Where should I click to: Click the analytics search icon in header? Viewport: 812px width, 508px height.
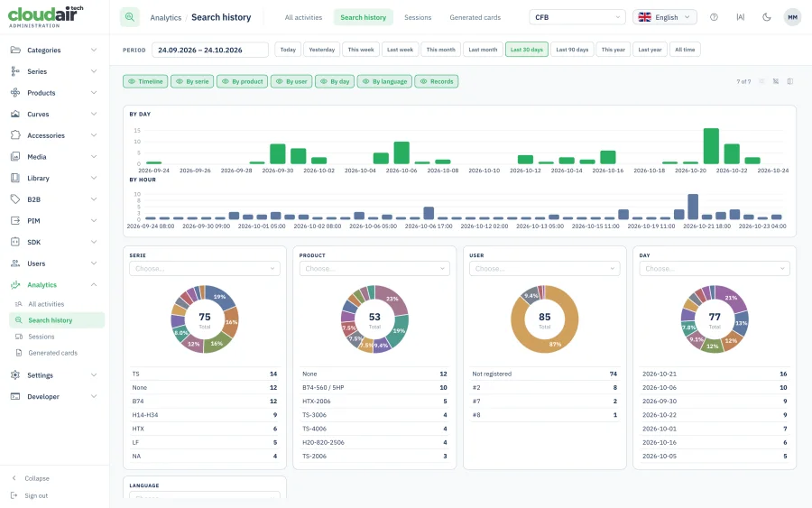click(130, 17)
